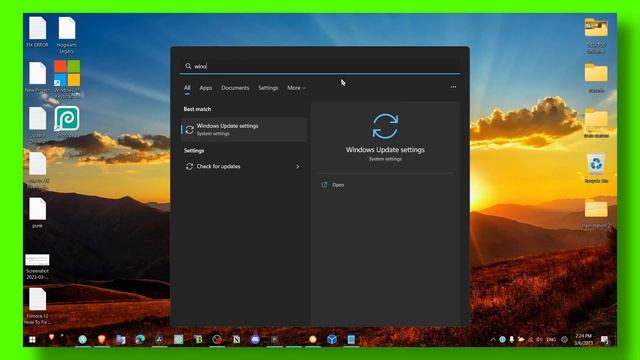Open Notion from the taskbar
This screenshot has width=640, height=360.
[x=236, y=339]
